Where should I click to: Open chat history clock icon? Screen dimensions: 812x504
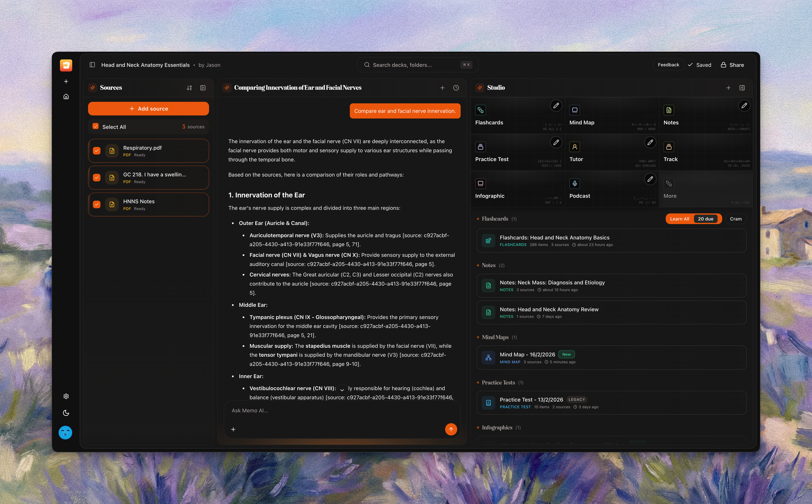click(456, 88)
